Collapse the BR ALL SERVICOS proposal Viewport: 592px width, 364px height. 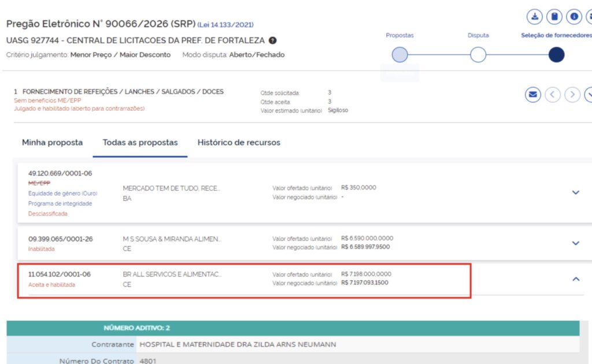(x=576, y=279)
